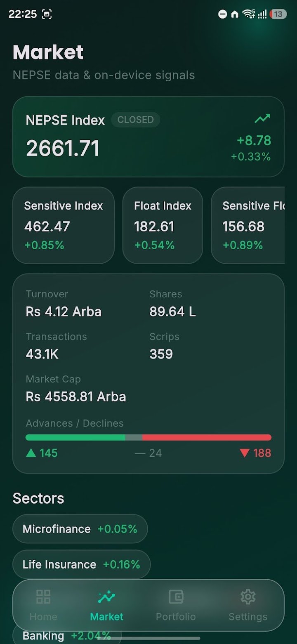Tap the red declines triangle icon
The width and height of the screenshot is (297, 644).
245,453
